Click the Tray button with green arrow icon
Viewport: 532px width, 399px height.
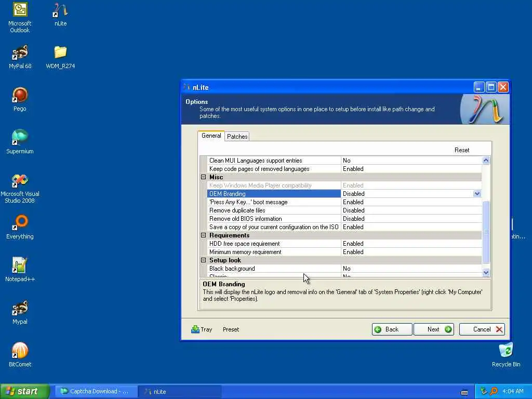pos(202,329)
